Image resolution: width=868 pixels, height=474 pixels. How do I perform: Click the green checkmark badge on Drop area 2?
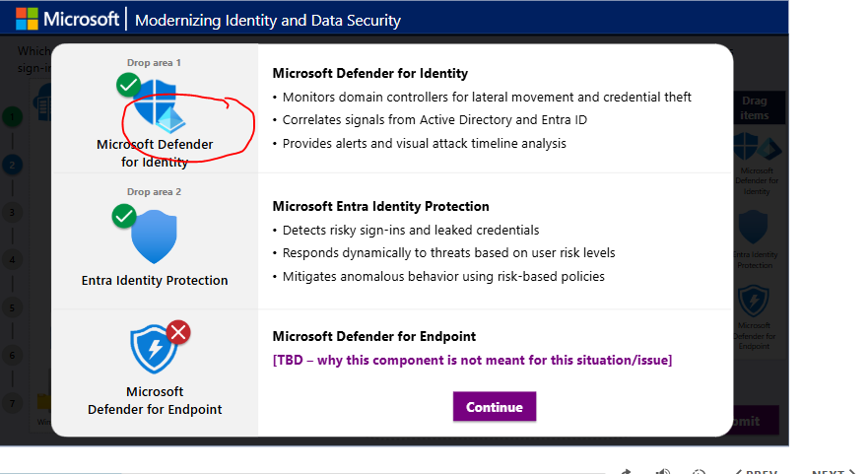pyautogui.click(x=124, y=216)
